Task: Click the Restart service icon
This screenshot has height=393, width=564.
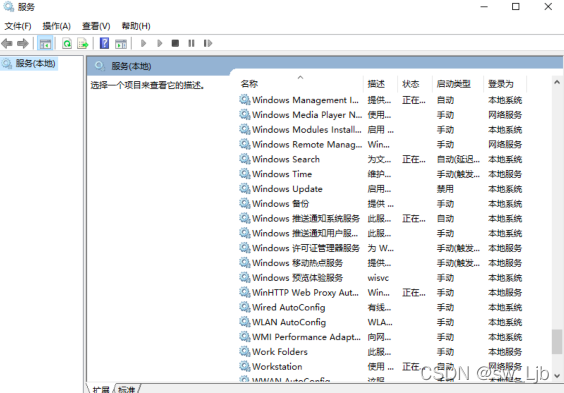Action: [208, 44]
